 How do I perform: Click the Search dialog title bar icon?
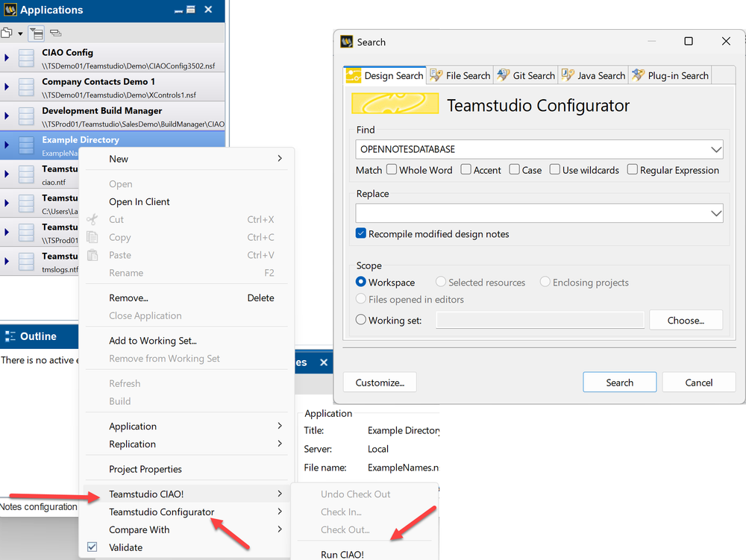[x=347, y=42]
